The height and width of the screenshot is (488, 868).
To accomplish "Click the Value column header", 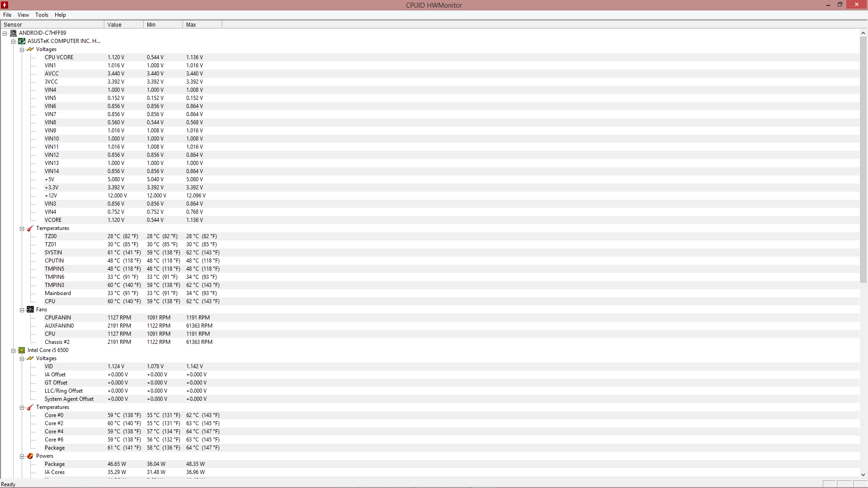I will pyautogui.click(x=123, y=25).
